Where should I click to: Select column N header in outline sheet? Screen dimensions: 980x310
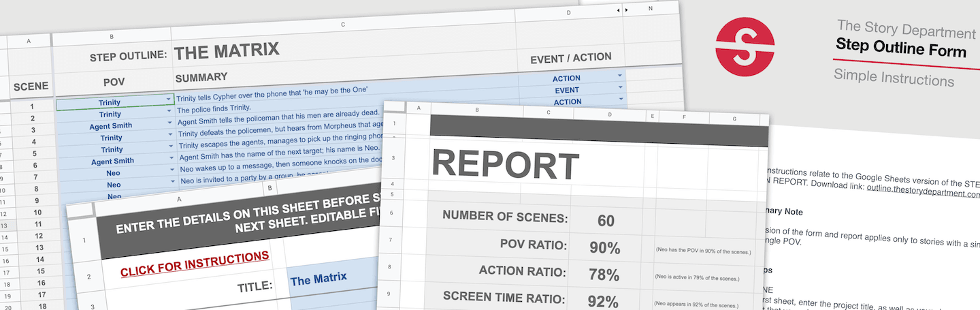tap(651, 8)
